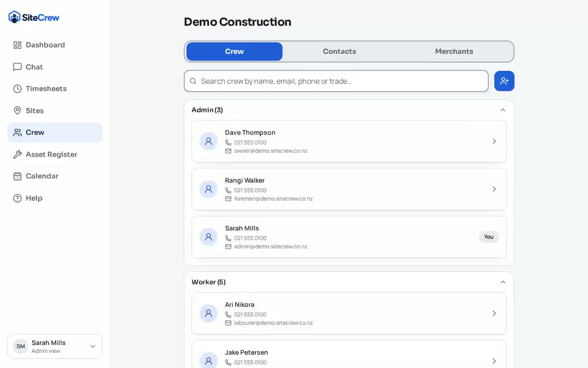
Task: Click Rangi Walker's avatar icon
Action: point(209,189)
